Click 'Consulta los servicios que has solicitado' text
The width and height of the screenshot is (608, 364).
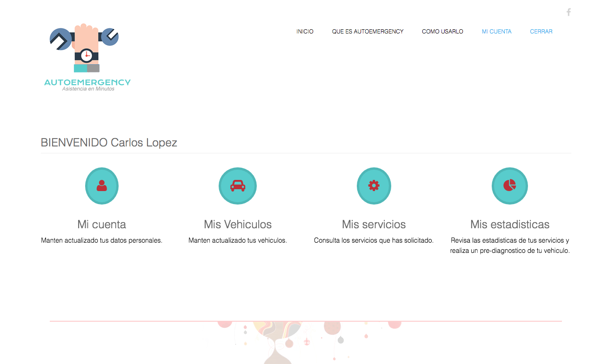pyautogui.click(x=374, y=241)
